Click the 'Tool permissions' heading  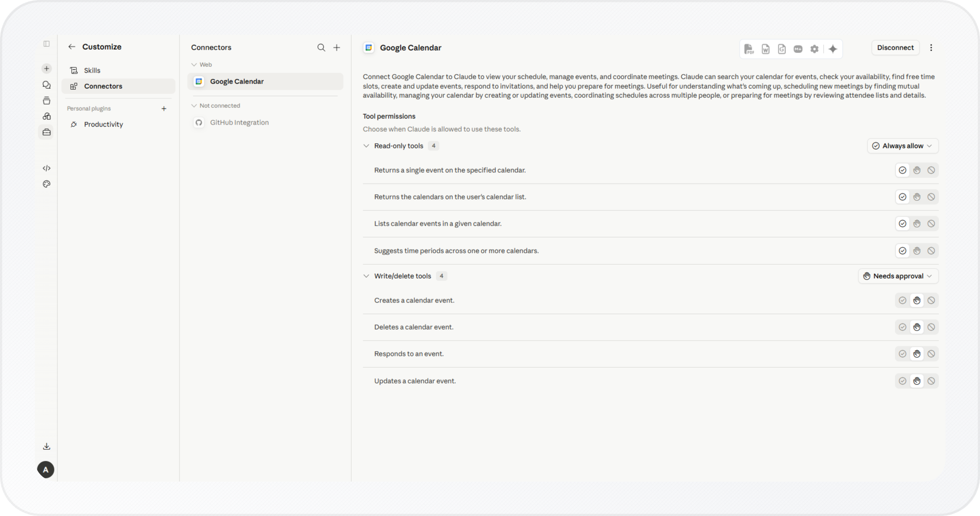coord(389,116)
